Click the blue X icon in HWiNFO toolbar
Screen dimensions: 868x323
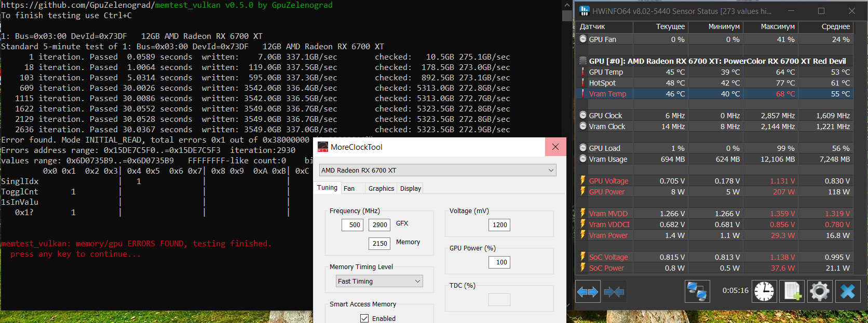[848, 291]
